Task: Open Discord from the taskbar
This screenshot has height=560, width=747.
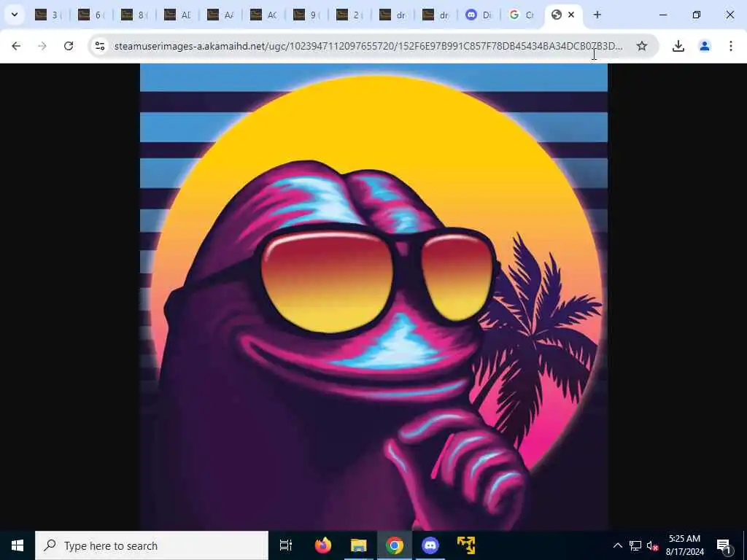Action: [x=430, y=545]
